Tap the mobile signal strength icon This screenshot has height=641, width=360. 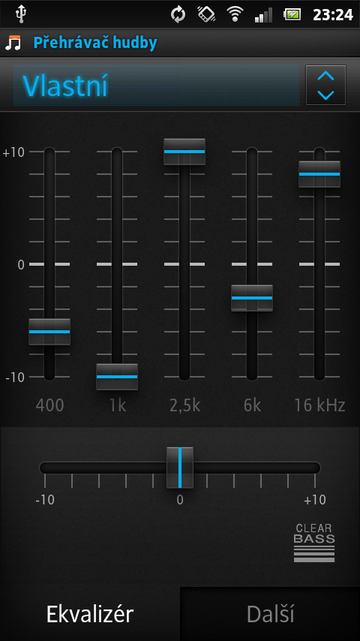pyautogui.click(x=263, y=16)
